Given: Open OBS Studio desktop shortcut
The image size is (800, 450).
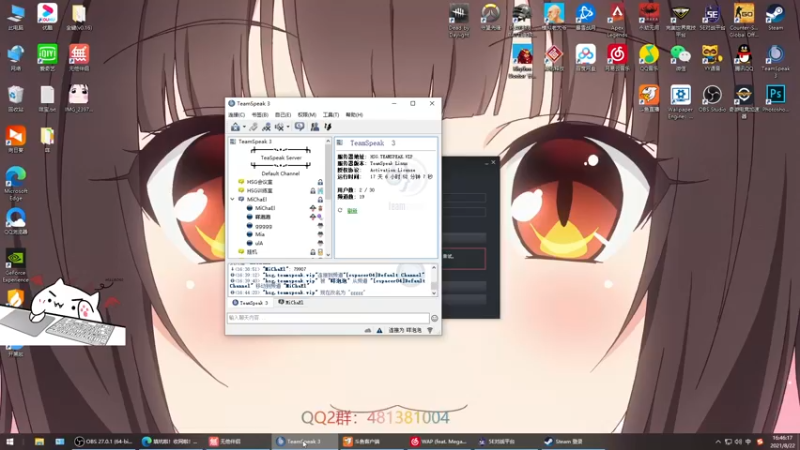Looking at the screenshot, I should tap(712, 98).
